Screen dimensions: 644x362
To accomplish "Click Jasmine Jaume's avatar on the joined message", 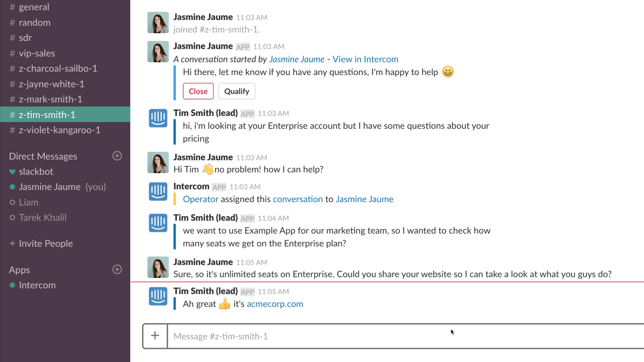I will (158, 23).
